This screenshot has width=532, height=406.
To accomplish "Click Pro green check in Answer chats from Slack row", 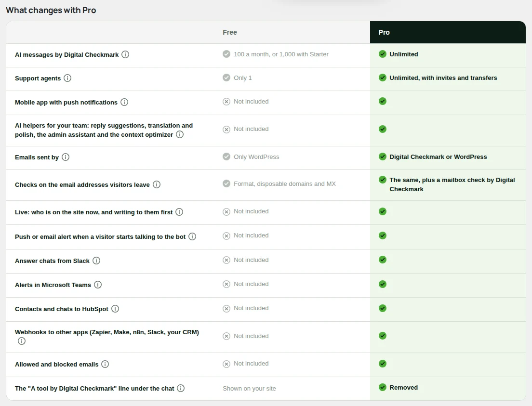I will pos(383,260).
